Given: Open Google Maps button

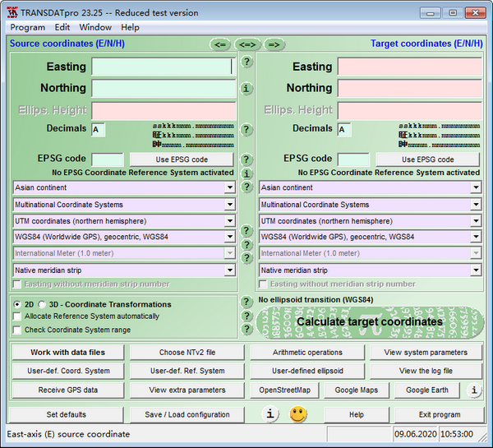Looking at the screenshot, I should click(x=357, y=390).
